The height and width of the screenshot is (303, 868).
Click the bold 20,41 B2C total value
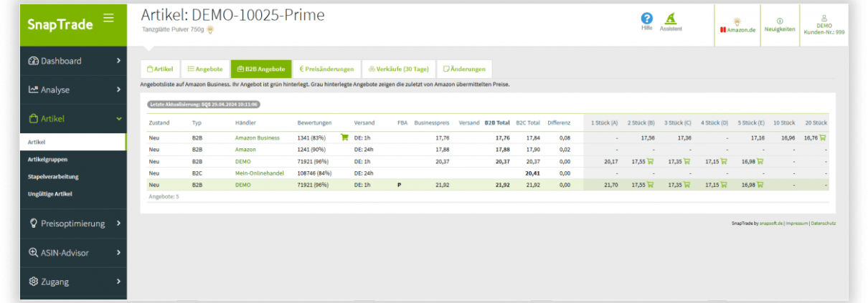pyautogui.click(x=532, y=173)
